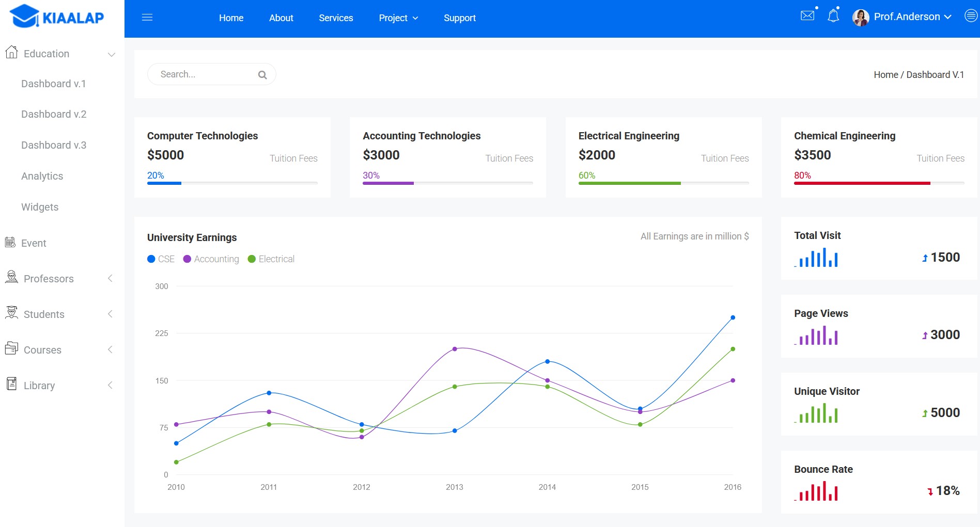
Task: Open the mail envelope icon
Action: click(807, 16)
